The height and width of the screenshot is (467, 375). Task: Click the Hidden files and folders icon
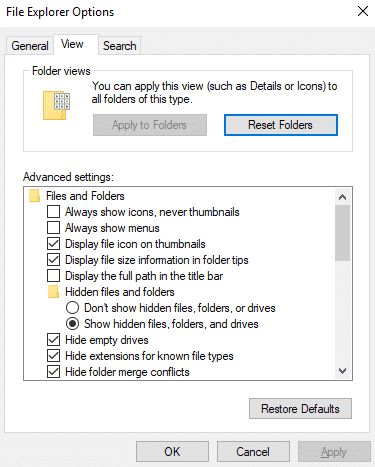point(54,292)
